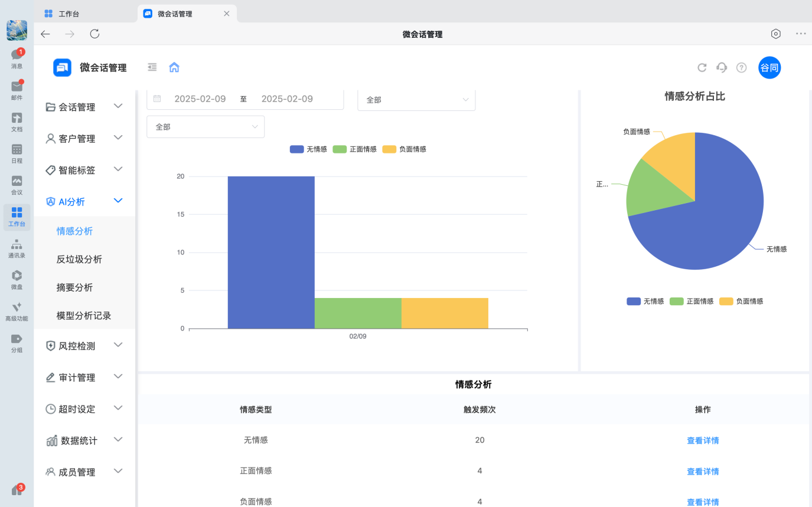The width and height of the screenshot is (812, 507).
Task: Open the 全部 dropdown beside date range
Action: 416,100
